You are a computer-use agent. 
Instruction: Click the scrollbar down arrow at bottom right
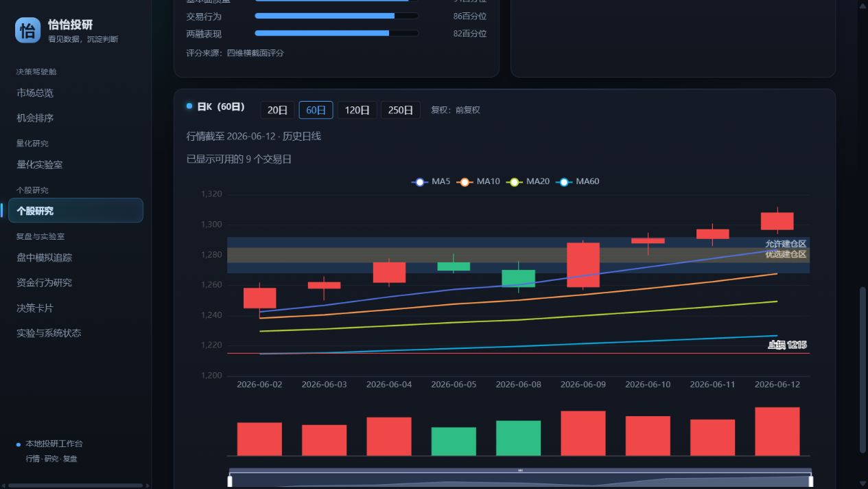pyautogui.click(x=863, y=483)
